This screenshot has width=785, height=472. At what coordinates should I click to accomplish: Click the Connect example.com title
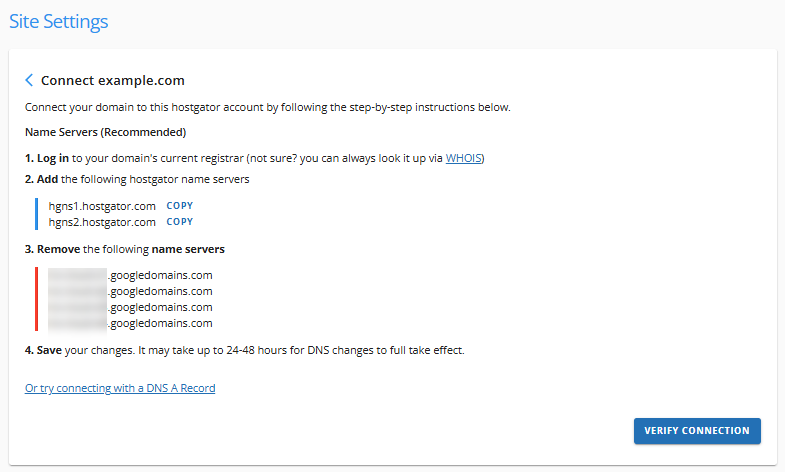tap(112, 81)
